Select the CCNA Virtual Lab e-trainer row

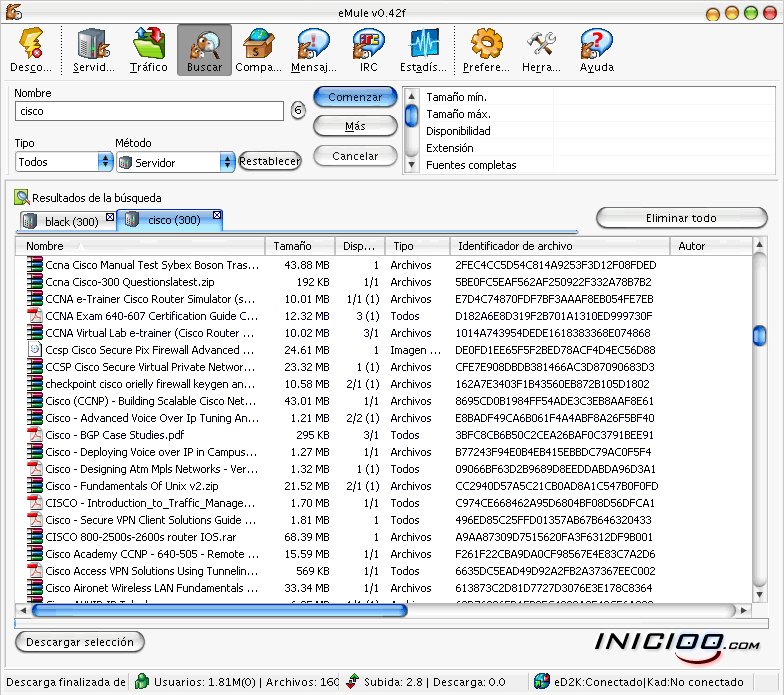coord(384,332)
